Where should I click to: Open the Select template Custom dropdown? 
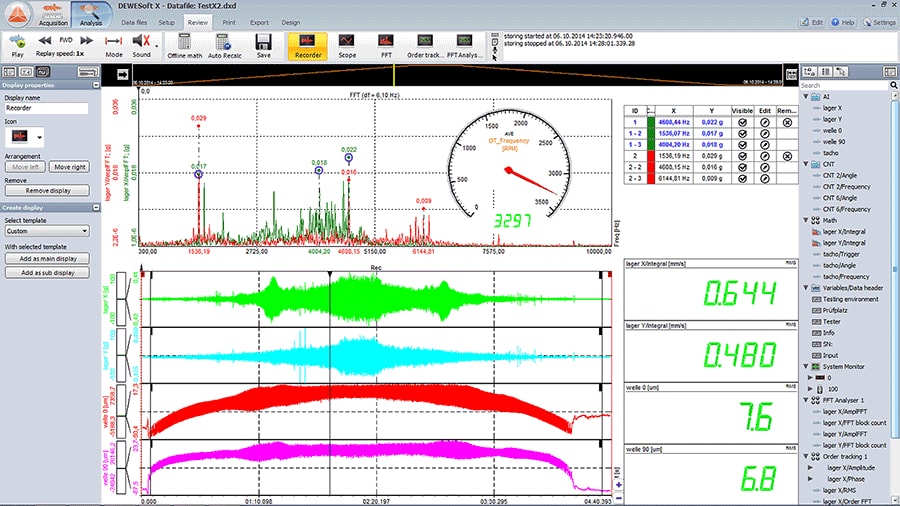pyautogui.click(x=46, y=231)
